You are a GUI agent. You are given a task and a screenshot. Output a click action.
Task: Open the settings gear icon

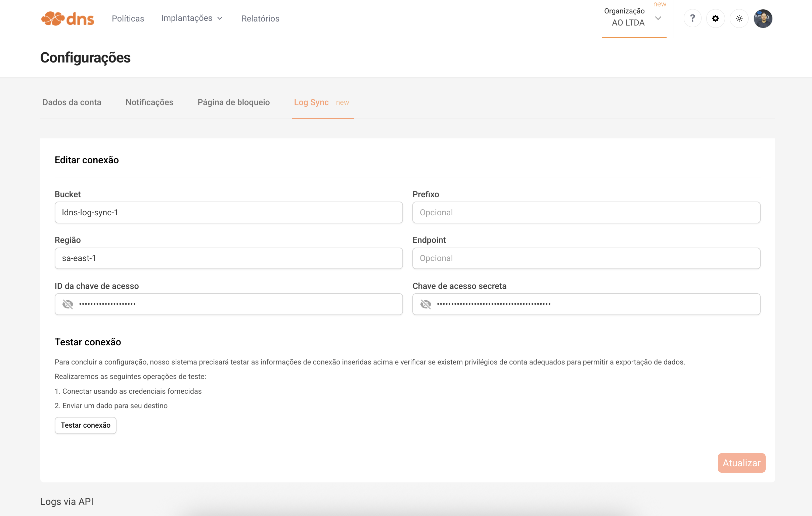click(715, 18)
